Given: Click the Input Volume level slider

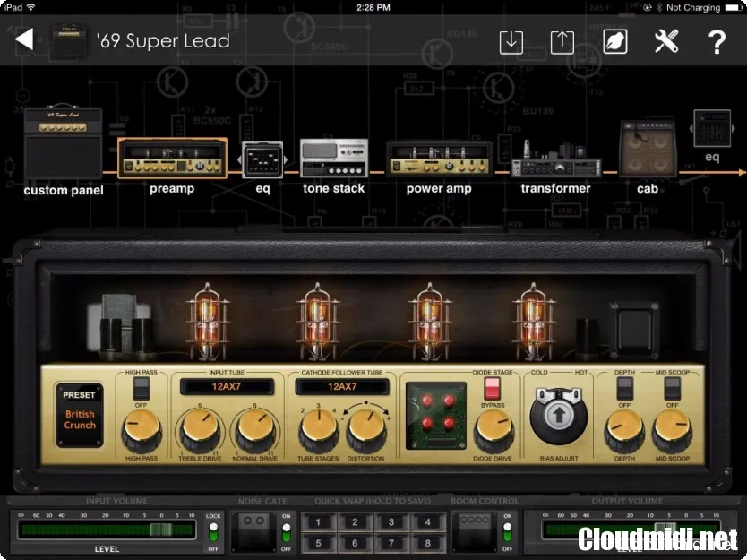Looking at the screenshot, I should [x=106, y=530].
